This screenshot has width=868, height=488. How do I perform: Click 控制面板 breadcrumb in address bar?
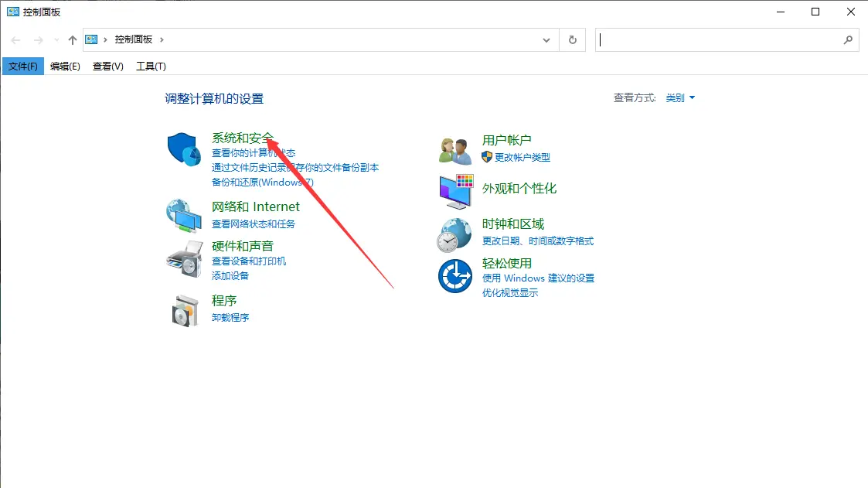coord(134,39)
